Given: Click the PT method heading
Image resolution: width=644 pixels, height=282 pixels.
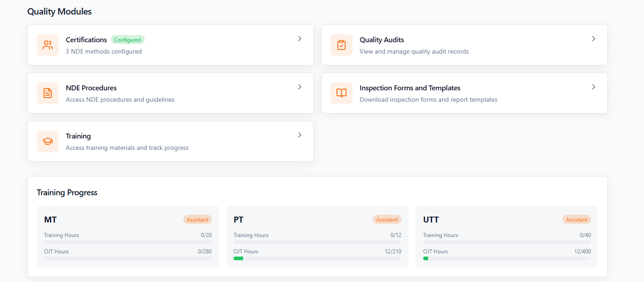Looking at the screenshot, I should 239,220.
